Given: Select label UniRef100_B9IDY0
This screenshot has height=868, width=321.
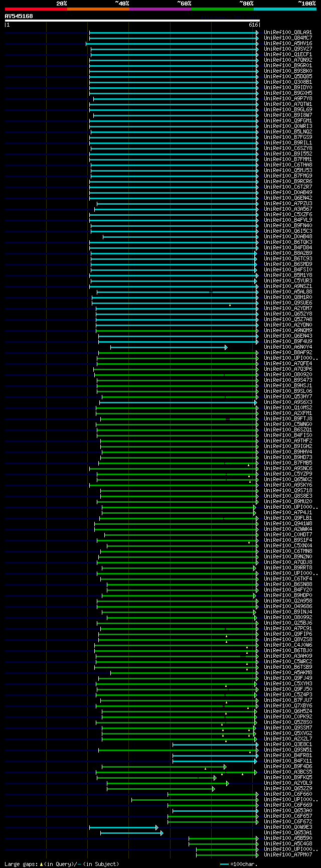Looking at the screenshot, I should point(288,87).
